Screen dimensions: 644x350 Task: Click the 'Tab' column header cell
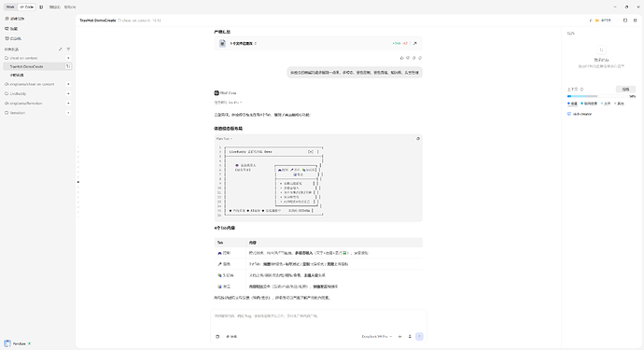point(230,243)
